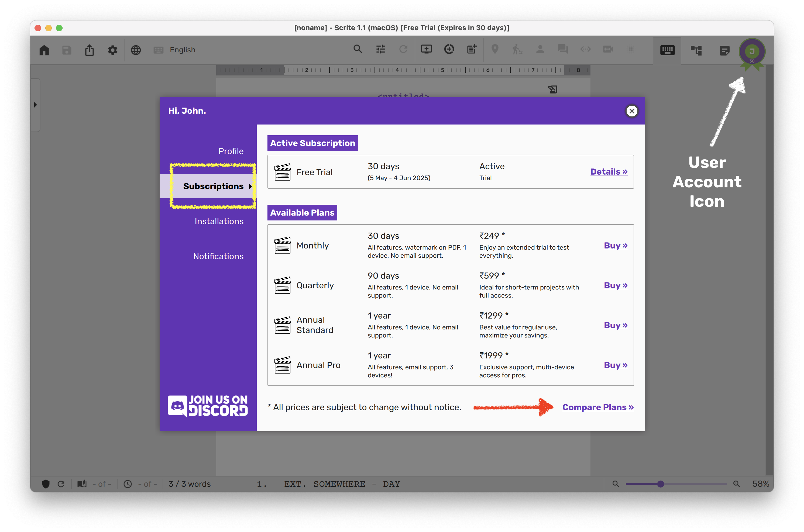Click the scene list toggle icon above page
Image resolution: width=804 pixels, height=532 pixels.
(552, 89)
